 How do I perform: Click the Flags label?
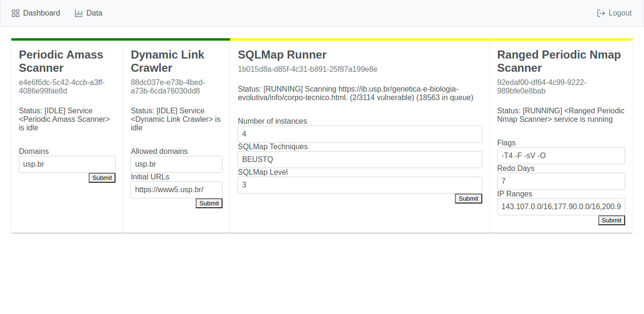click(x=506, y=143)
